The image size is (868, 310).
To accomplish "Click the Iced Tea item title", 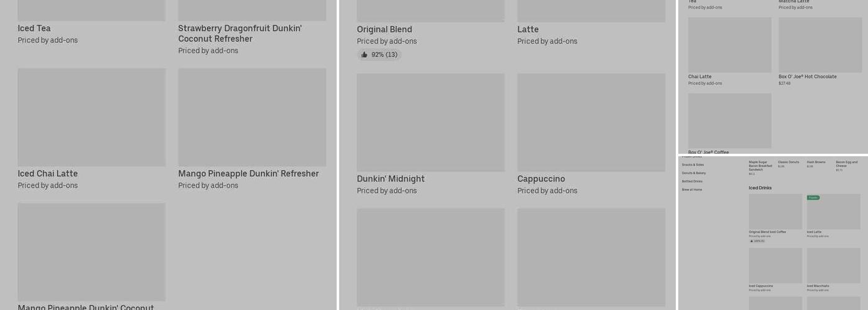I will click(x=34, y=29).
